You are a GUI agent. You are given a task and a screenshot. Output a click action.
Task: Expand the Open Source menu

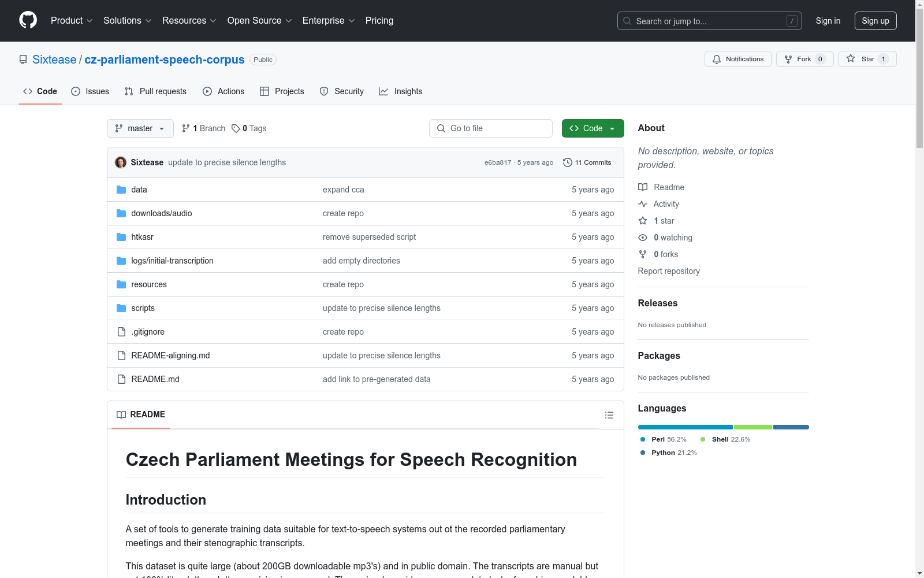(260, 21)
